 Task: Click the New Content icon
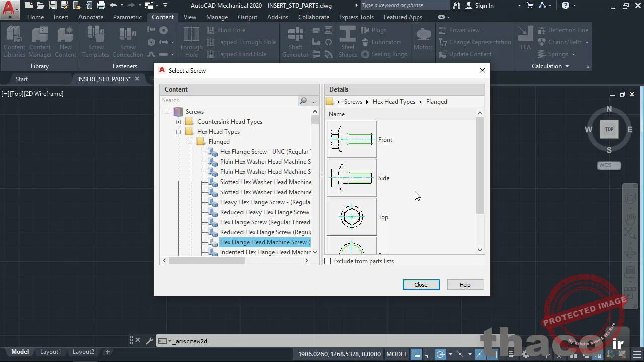pos(65,42)
